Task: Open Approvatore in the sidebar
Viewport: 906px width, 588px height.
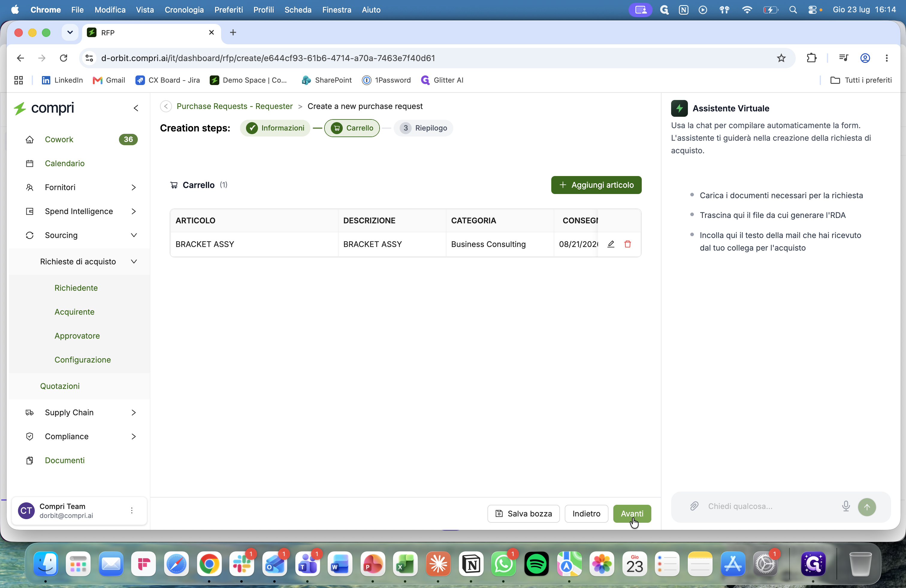Action: 77,336
